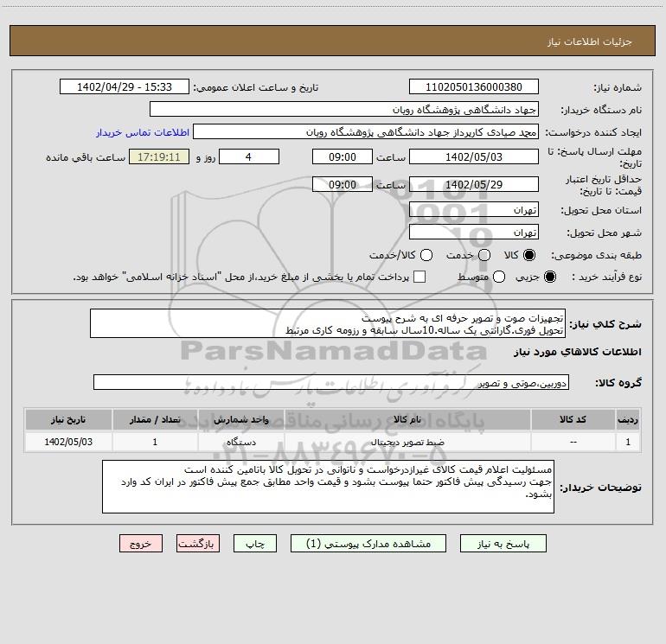Click the دستگاه unit cell
The width and height of the screenshot is (666, 644).
(240, 442)
